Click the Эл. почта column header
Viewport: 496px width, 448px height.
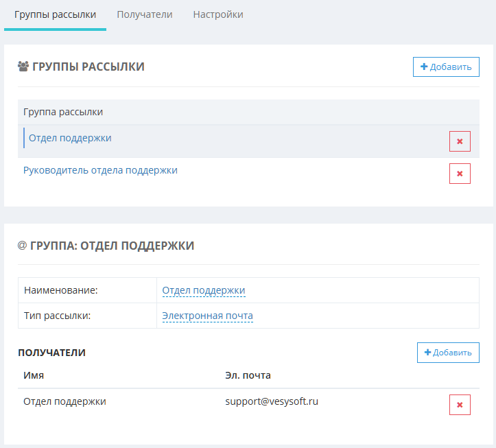tap(248, 375)
